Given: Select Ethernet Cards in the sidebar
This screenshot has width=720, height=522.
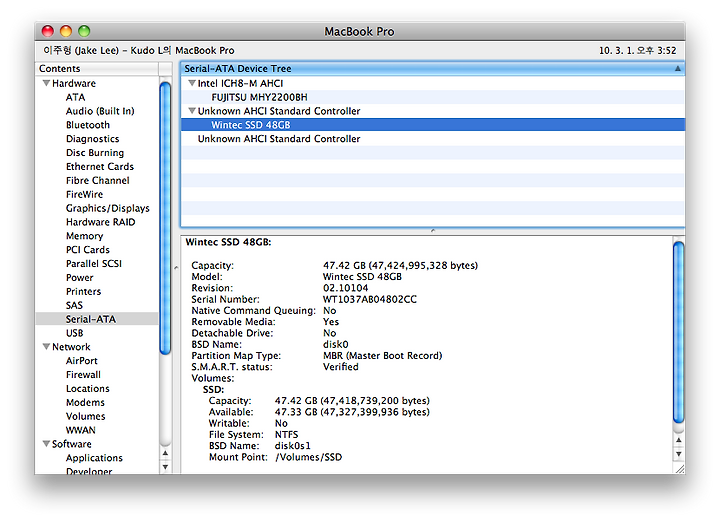Looking at the screenshot, I should 100,167.
